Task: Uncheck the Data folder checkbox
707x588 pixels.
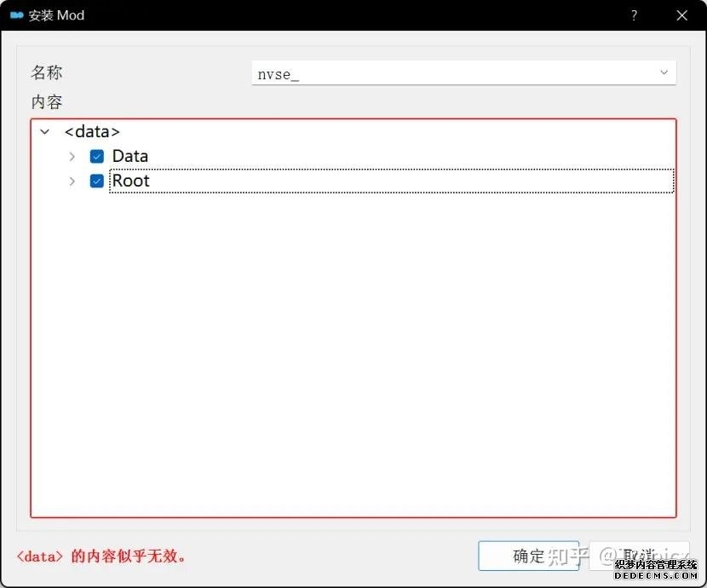Action: (97, 157)
